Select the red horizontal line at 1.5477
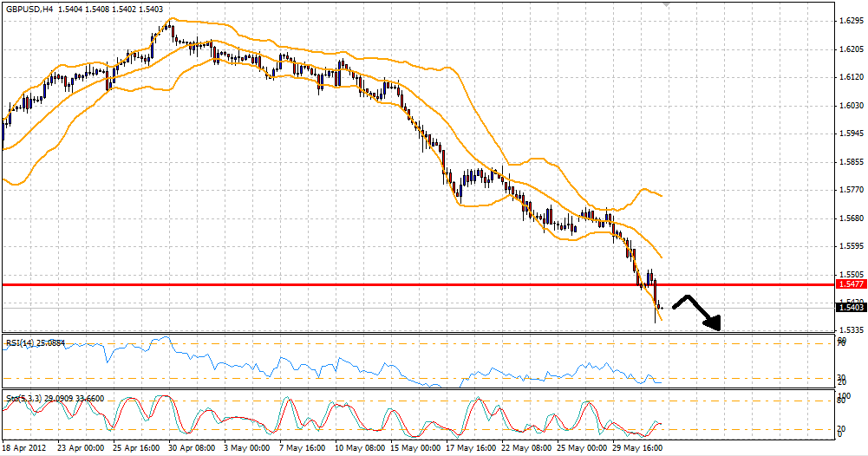Screen dimensions: 868x456 click(418, 284)
